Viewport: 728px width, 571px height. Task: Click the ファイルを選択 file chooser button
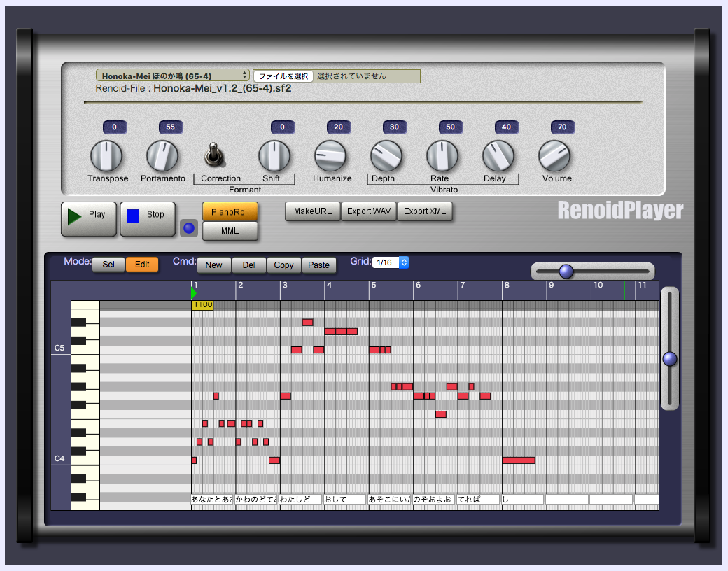pos(283,76)
